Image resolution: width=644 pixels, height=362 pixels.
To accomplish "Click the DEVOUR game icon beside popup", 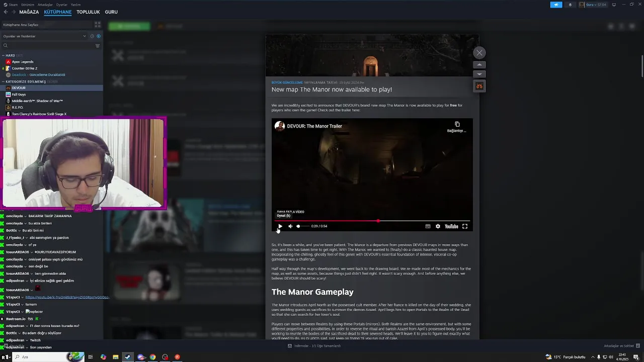I will pyautogui.click(x=479, y=86).
